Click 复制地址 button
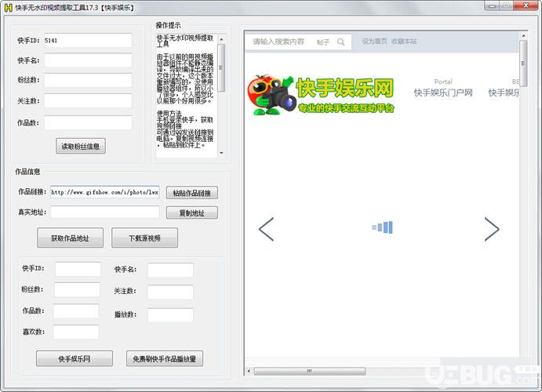Viewport: 542px width, 392px height. pos(192,212)
